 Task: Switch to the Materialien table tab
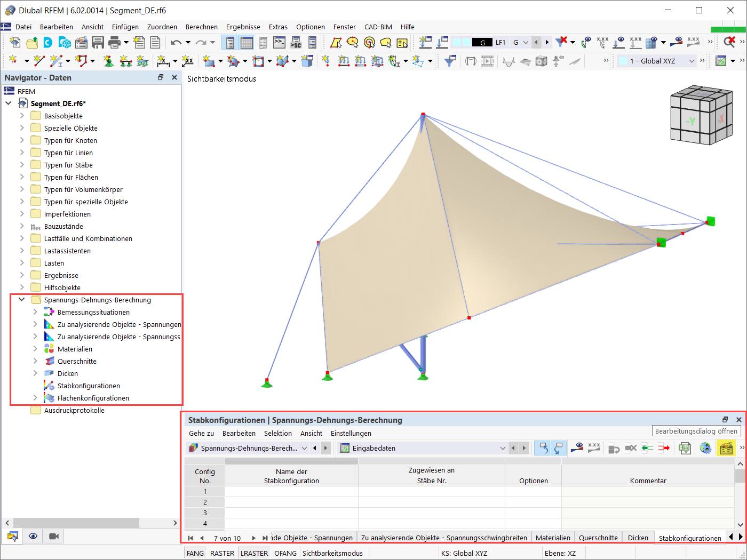click(x=553, y=538)
